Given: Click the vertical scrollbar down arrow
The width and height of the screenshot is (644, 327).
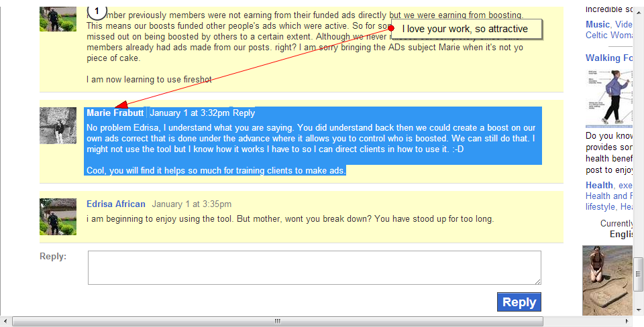Looking at the screenshot, I should pyautogui.click(x=639, y=309).
